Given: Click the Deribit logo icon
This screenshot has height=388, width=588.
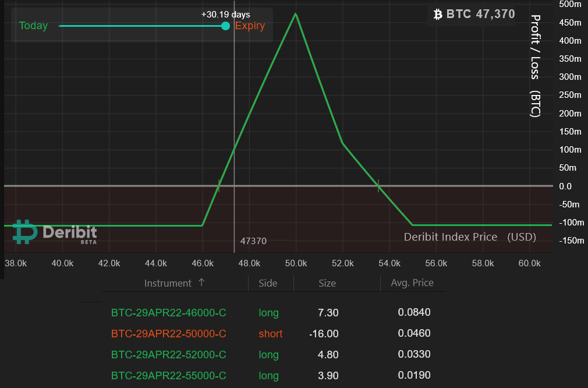Looking at the screenshot, I should pyautogui.click(x=25, y=232).
